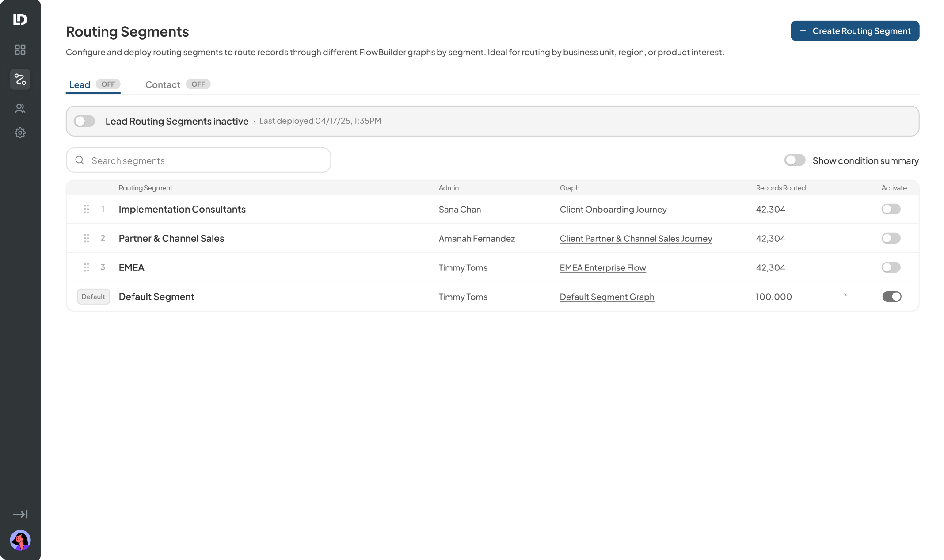The width and height of the screenshot is (944, 560).
Task: Select the routing flow icon in the sidebar
Action: (20, 79)
